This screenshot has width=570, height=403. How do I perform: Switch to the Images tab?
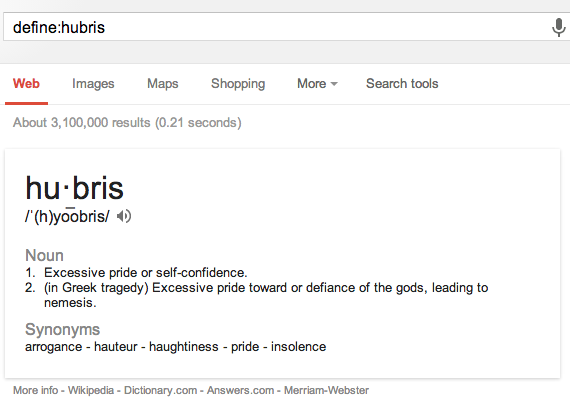tap(93, 84)
